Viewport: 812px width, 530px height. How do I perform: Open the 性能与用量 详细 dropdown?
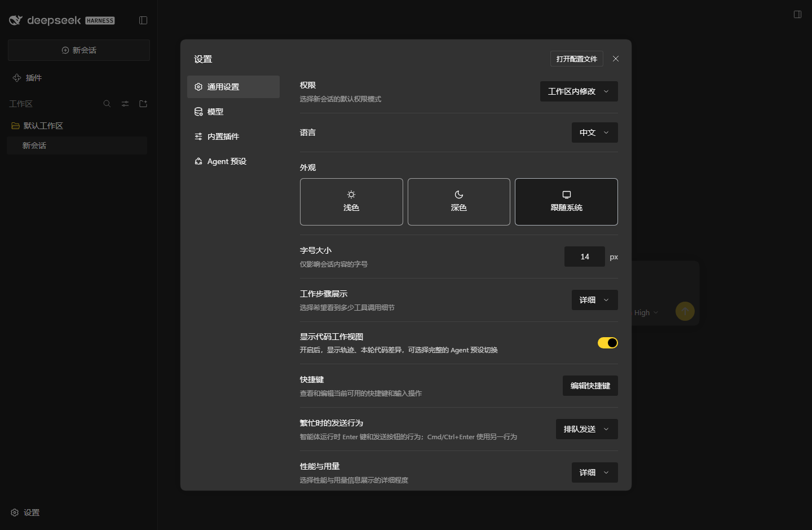click(x=595, y=472)
